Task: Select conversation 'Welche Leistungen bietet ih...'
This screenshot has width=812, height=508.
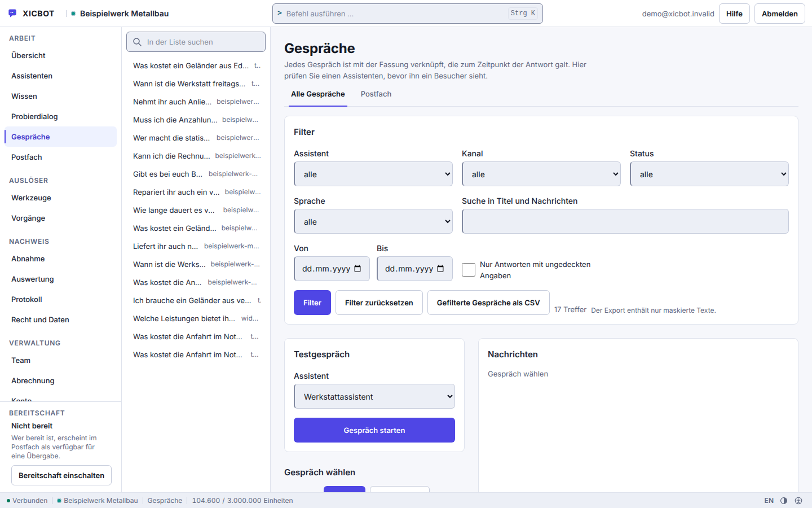Action: pyautogui.click(x=196, y=318)
